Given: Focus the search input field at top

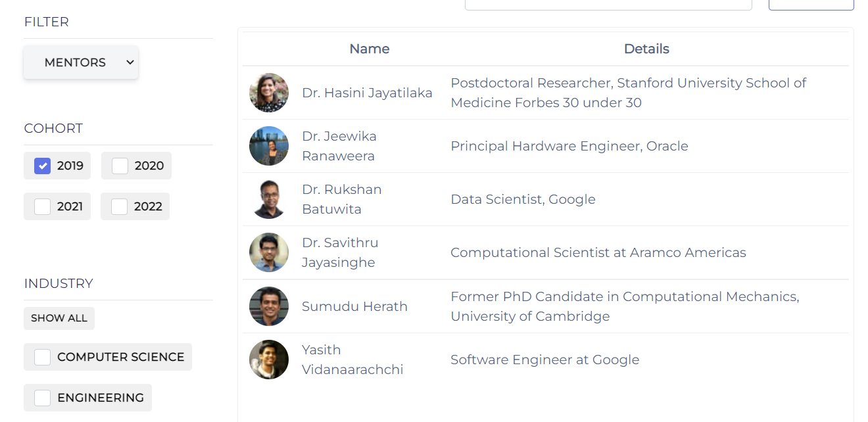Looking at the screenshot, I should pos(608,5).
